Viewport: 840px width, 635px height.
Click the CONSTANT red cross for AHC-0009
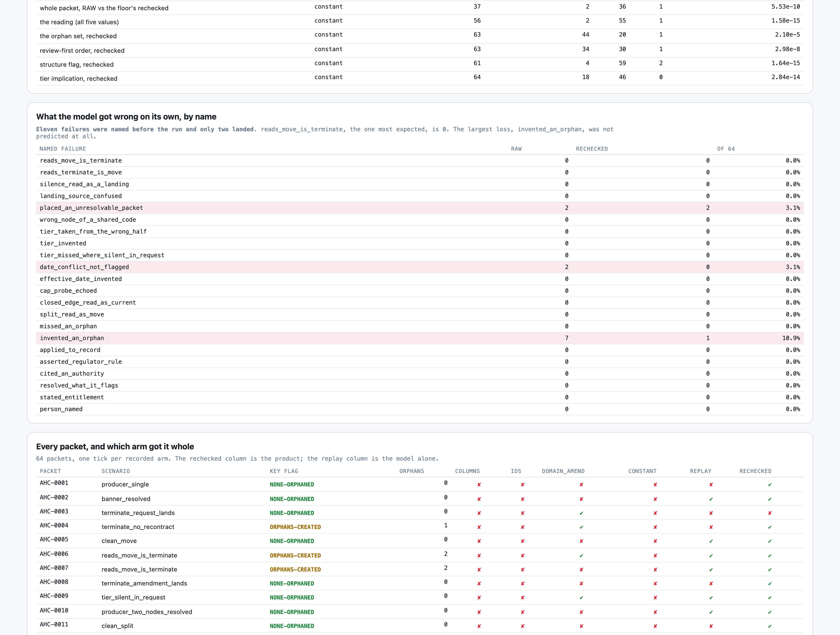pyautogui.click(x=655, y=598)
